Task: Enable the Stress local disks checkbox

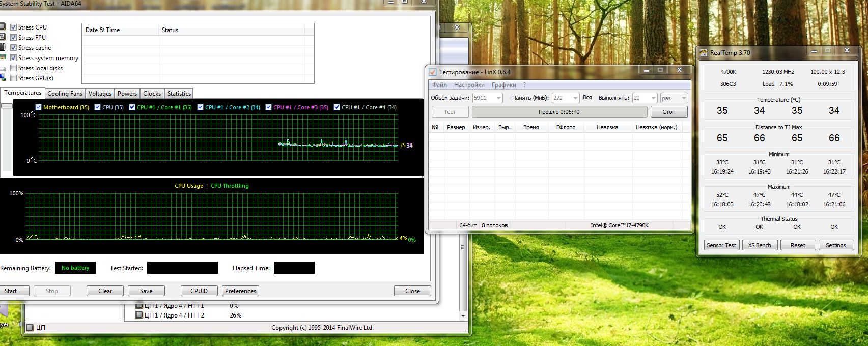Action: [14, 68]
